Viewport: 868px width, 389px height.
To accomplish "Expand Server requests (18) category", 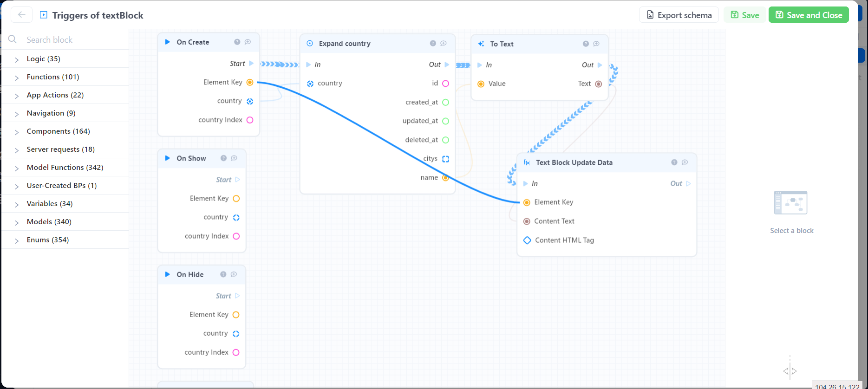I will pos(65,149).
